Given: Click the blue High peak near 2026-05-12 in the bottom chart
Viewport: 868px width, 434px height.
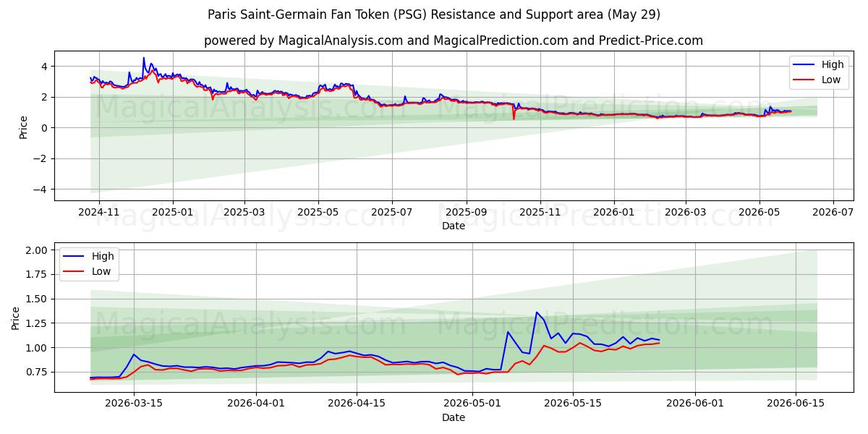Looking at the screenshot, I should click(537, 312).
